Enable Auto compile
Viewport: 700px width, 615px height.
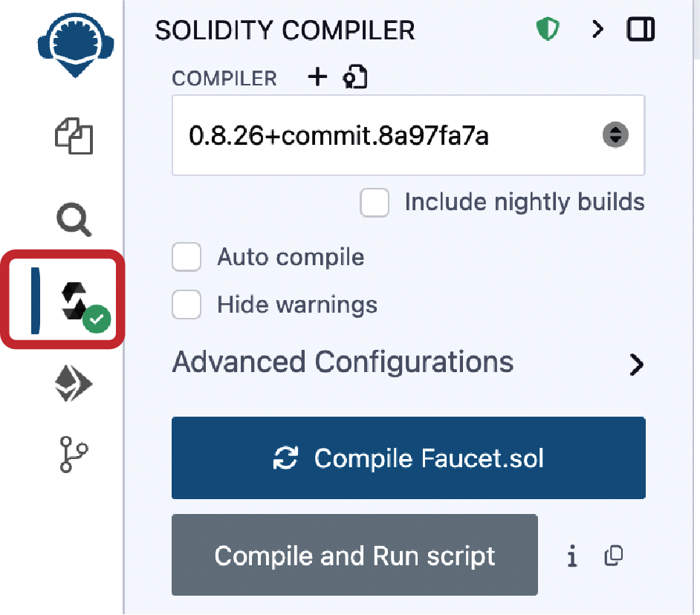pos(187,257)
